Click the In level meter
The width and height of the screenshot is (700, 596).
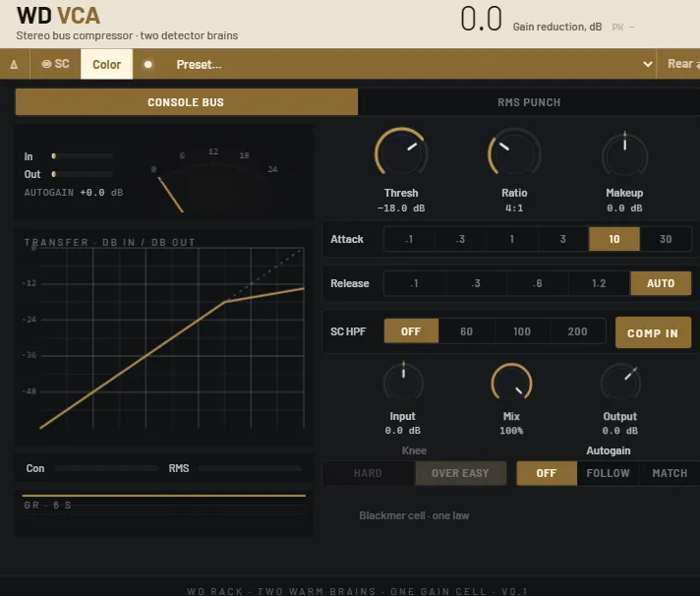coord(83,156)
